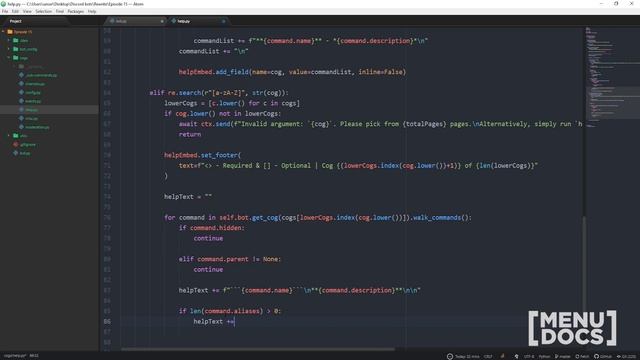This screenshot has width=640, height=360.
Task: Open the View menu
Action: 27,11
